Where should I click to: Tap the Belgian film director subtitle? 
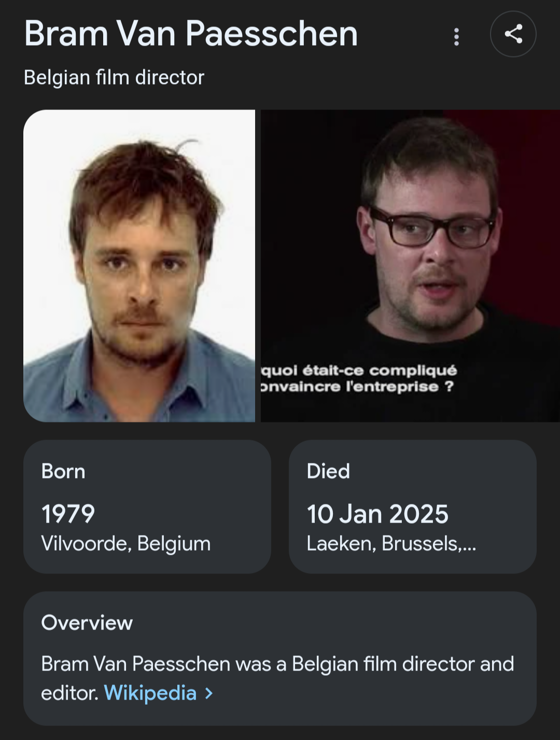click(x=114, y=78)
